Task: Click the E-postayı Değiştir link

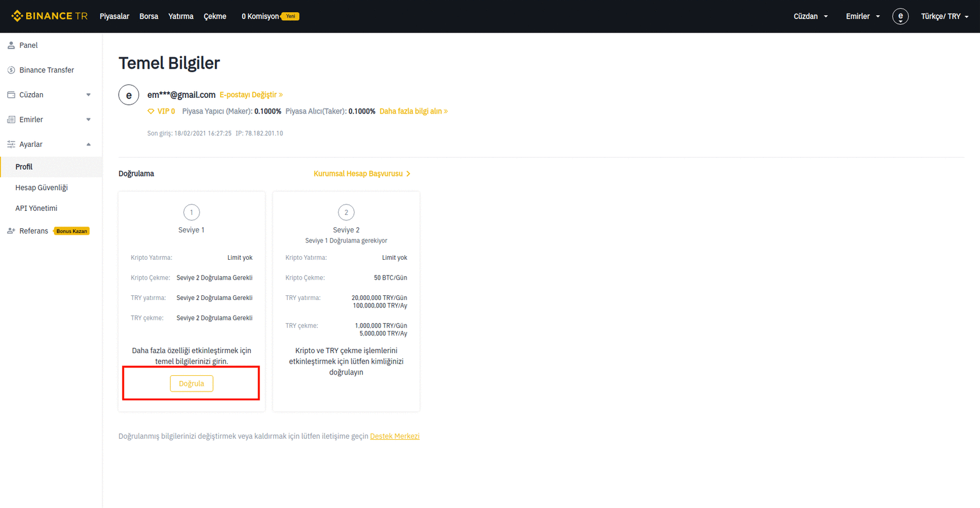Action: pyautogui.click(x=251, y=94)
